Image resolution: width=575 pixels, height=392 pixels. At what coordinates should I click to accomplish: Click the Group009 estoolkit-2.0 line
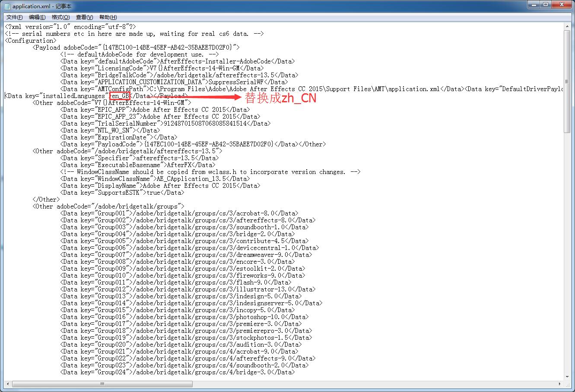(x=182, y=269)
